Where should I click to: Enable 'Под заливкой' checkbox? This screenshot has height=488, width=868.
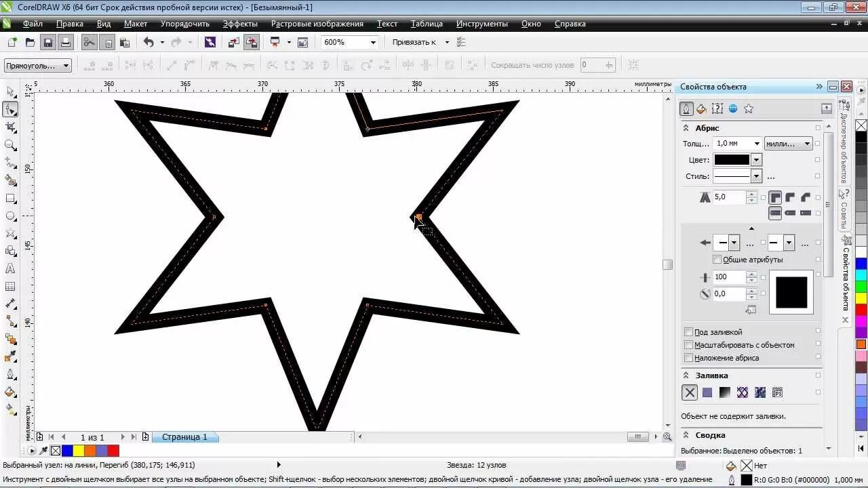point(689,332)
